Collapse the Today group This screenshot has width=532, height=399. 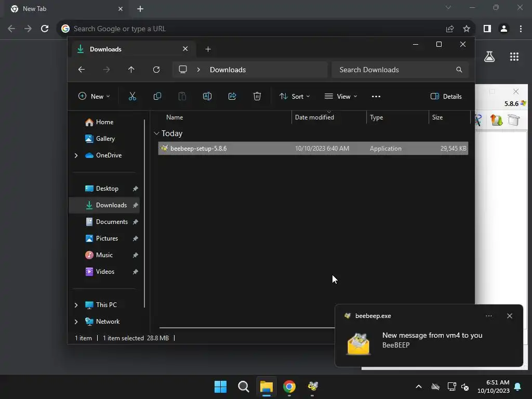[156, 134]
